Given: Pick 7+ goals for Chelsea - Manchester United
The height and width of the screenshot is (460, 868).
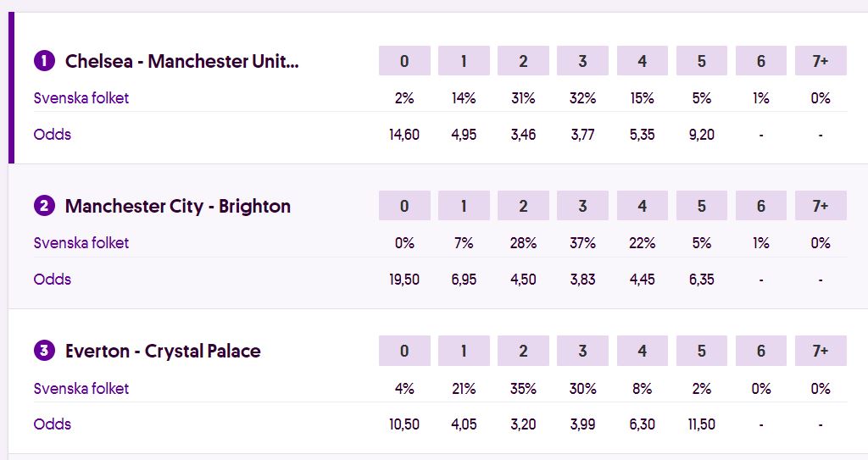Looking at the screenshot, I should pos(821,61).
